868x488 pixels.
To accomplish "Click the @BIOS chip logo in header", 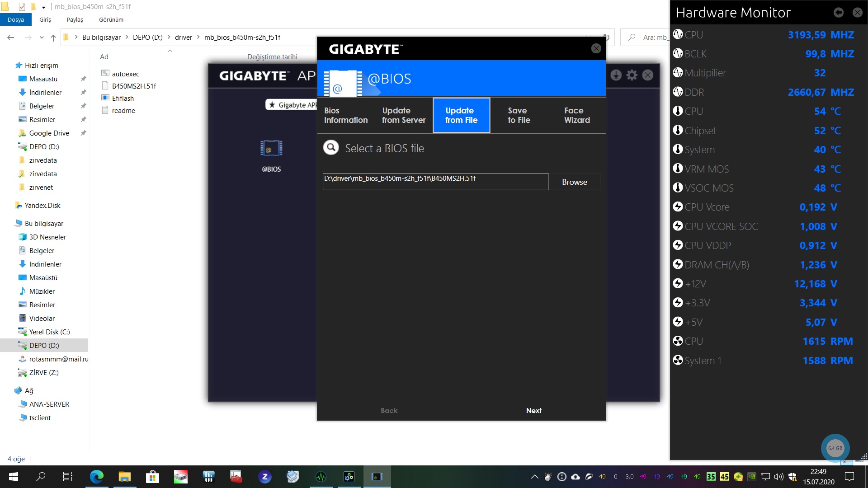I will click(x=343, y=83).
